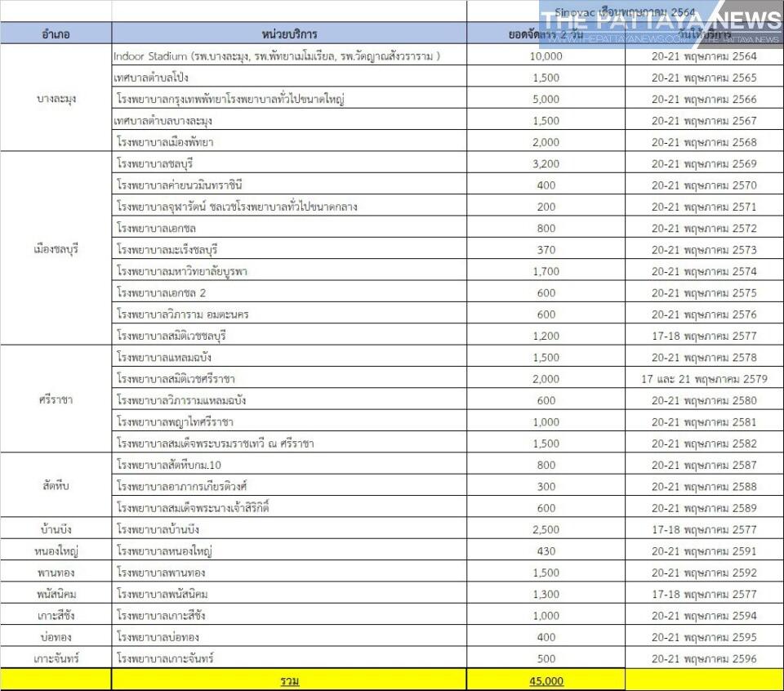Select the 1,200 allocation value
This screenshot has width=784, height=691.
point(546,336)
